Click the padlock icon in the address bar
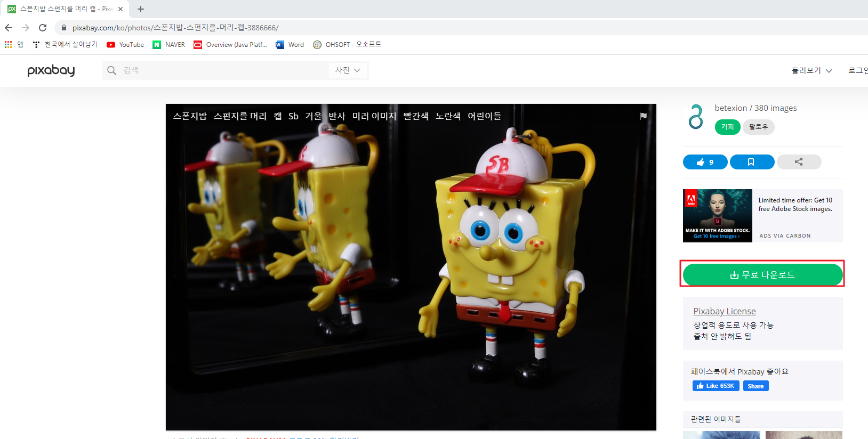Image resolution: width=868 pixels, height=439 pixels. (x=64, y=28)
